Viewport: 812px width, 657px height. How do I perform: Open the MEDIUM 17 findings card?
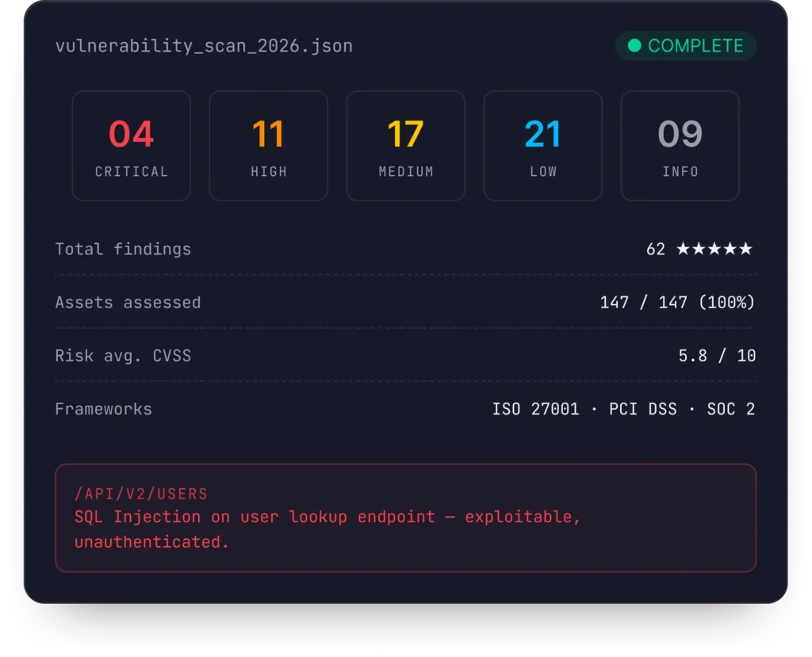[405, 146]
